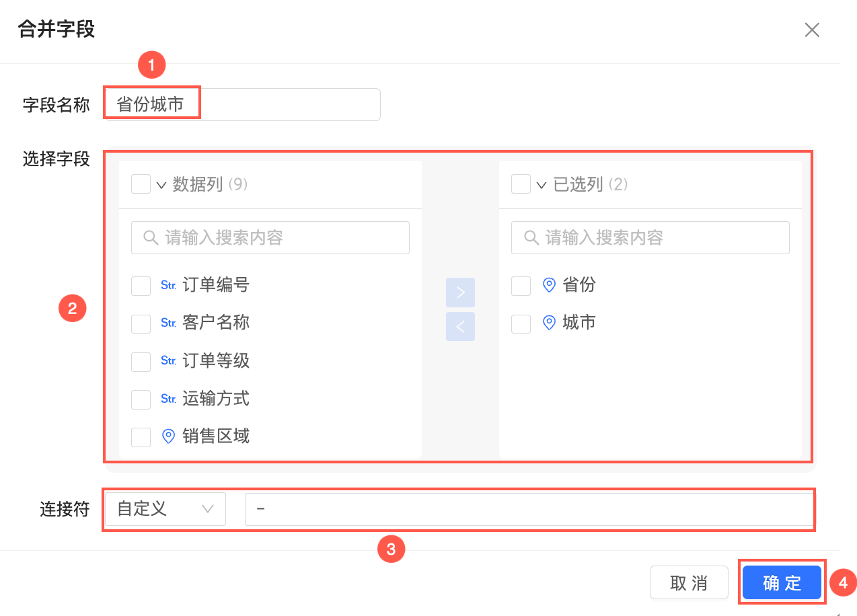Screen dimensions: 857x616
Task: Click the search icon in 已选列 panel
Action: [x=531, y=237]
